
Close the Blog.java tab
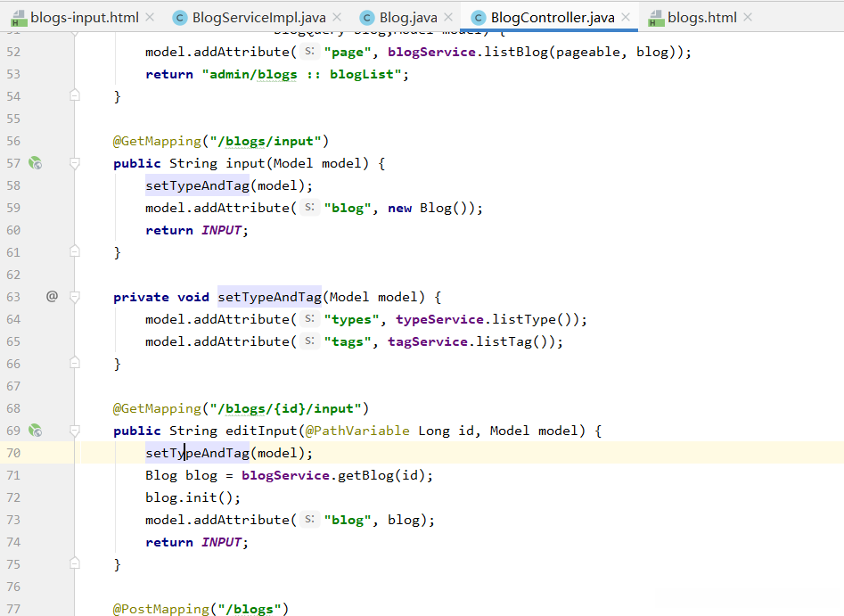(x=448, y=17)
